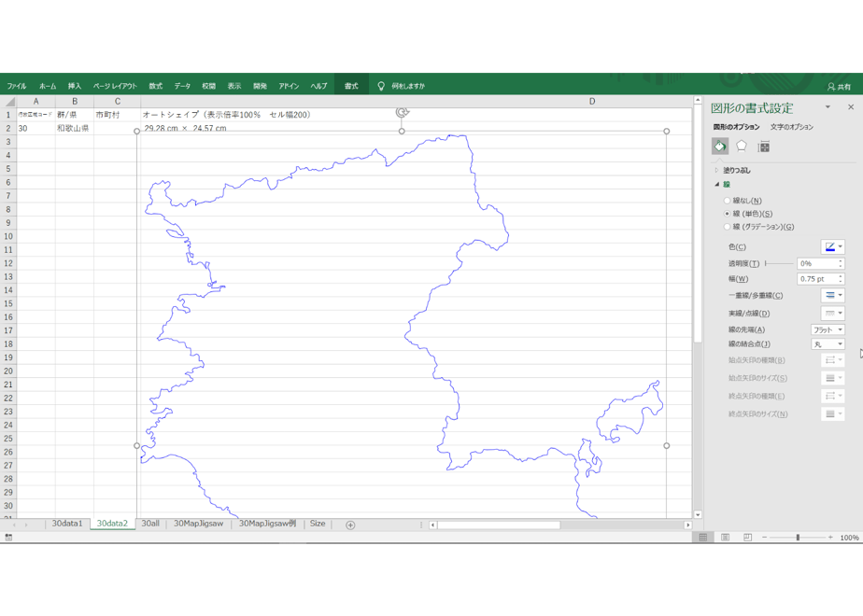Switch to Page Layout view icon
Screen dimensions: 863x616
point(726,538)
